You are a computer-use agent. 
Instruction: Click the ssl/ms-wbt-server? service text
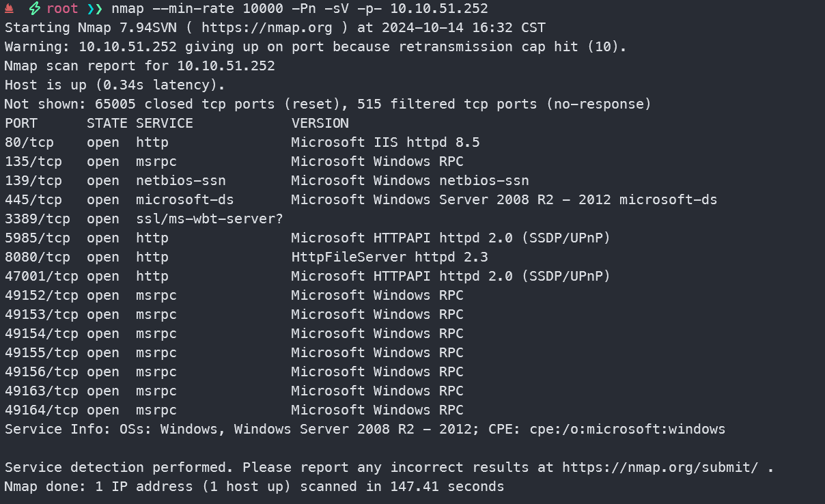pos(210,219)
